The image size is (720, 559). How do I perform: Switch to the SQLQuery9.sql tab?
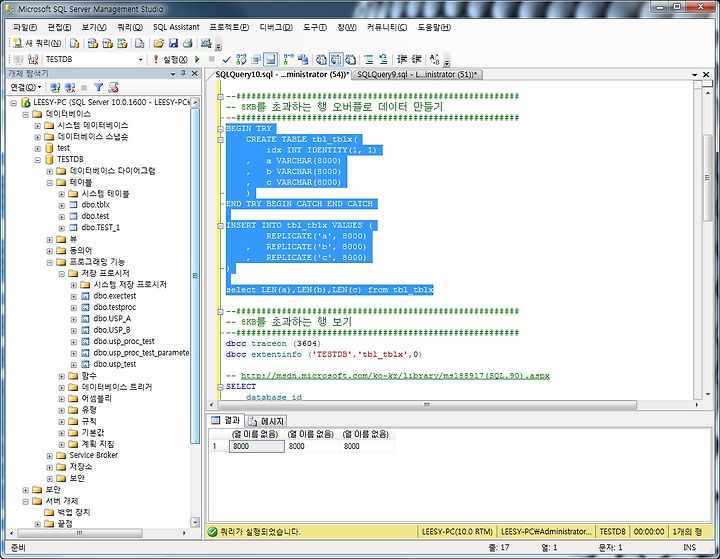(417, 74)
